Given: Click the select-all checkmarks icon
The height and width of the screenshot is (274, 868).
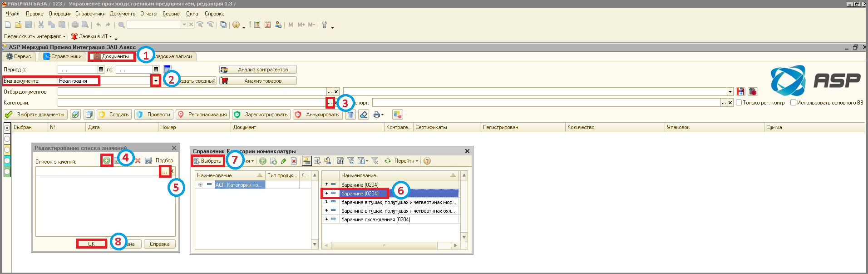Looking at the screenshot, I should pos(76,115).
